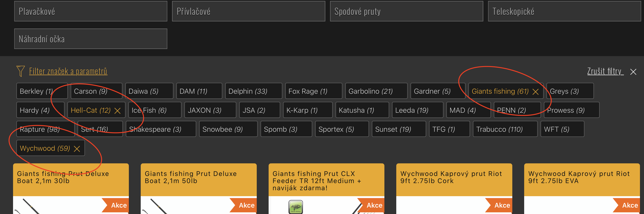This screenshot has width=644, height=214.
Task: Select the PENN (2) brand filter
Action: click(x=517, y=110)
